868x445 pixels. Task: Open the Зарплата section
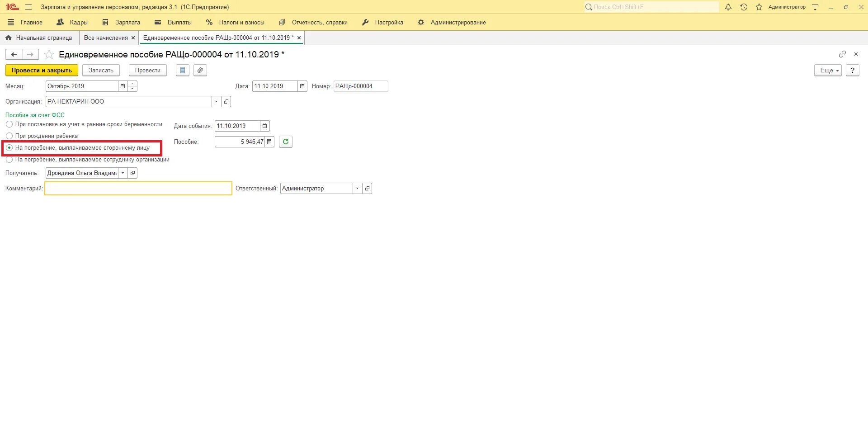coord(121,22)
